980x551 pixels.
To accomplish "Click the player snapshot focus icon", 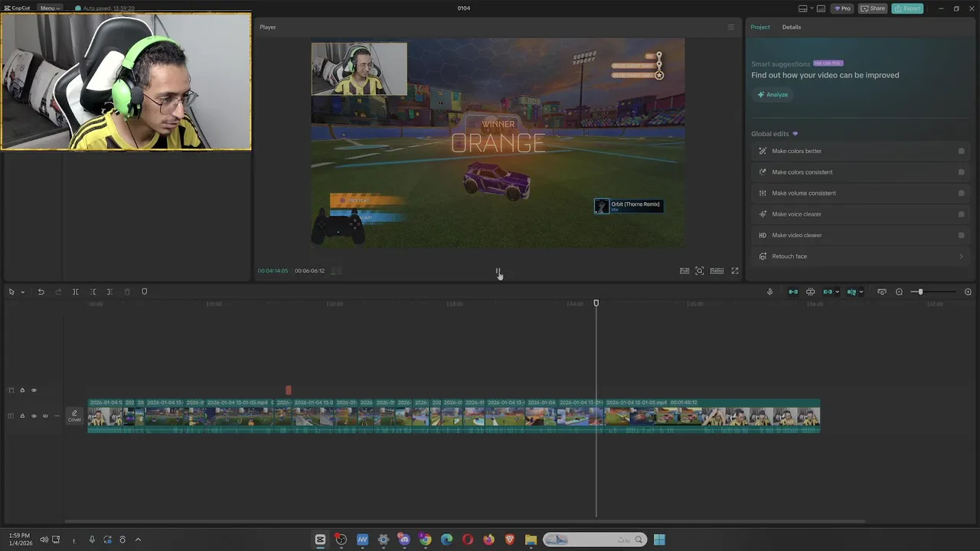I will click(x=700, y=271).
